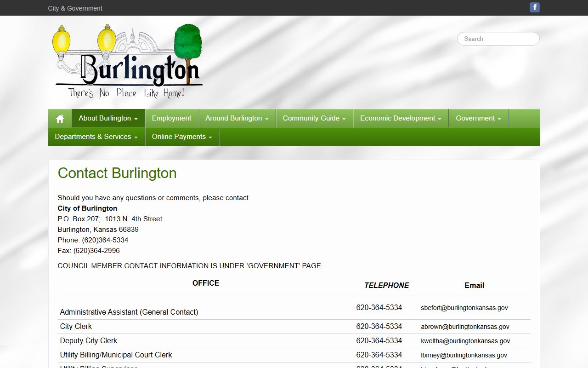Select the City Clerk row text
Screen dimensions: 588x368
pyautogui.click(x=76, y=326)
